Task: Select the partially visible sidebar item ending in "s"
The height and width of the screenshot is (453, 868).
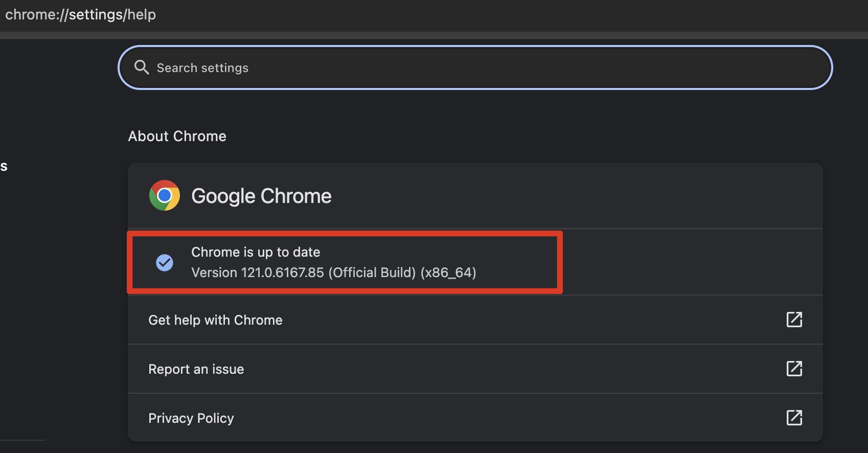Action: (4, 166)
